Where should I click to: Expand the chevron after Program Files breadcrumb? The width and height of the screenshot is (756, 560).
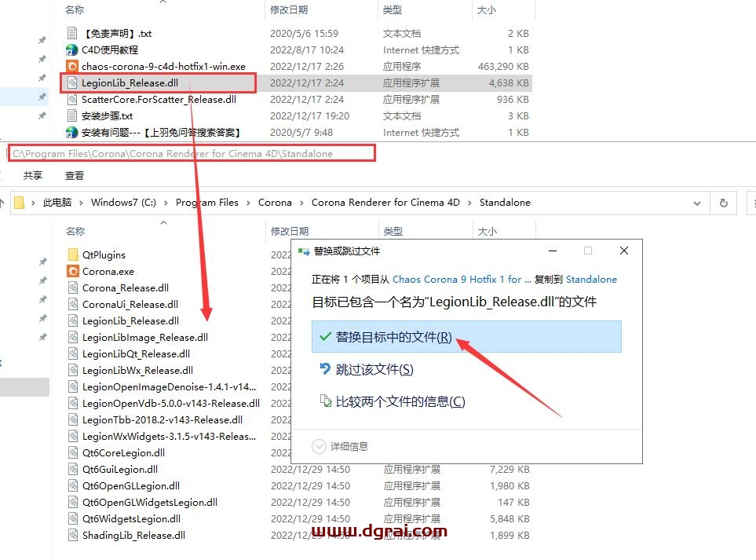248,203
